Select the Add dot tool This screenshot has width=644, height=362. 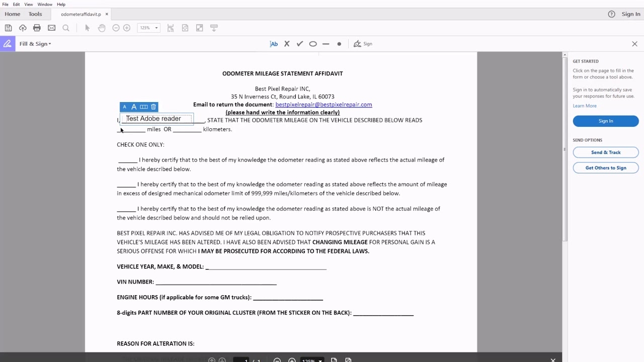(x=339, y=44)
